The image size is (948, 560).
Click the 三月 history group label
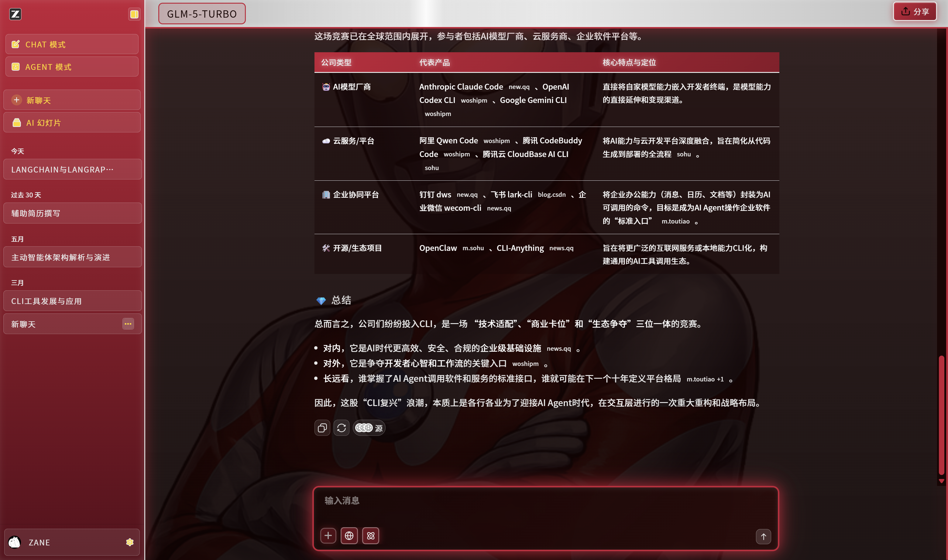point(17,283)
